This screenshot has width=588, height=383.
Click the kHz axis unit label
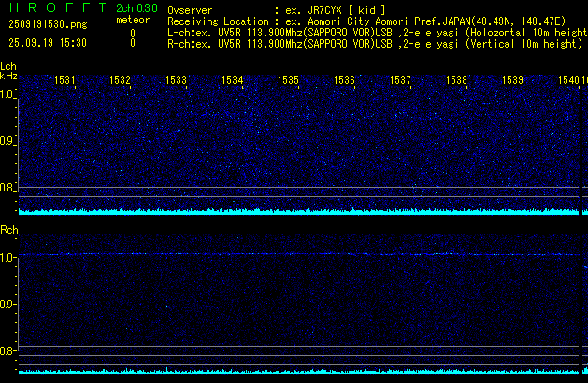(8, 78)
